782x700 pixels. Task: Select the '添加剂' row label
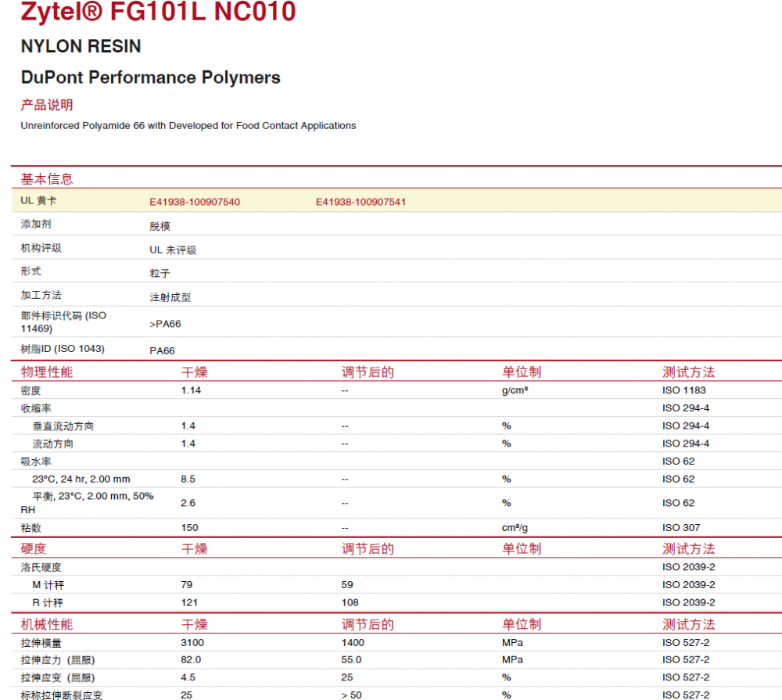(x=36, y=224)
